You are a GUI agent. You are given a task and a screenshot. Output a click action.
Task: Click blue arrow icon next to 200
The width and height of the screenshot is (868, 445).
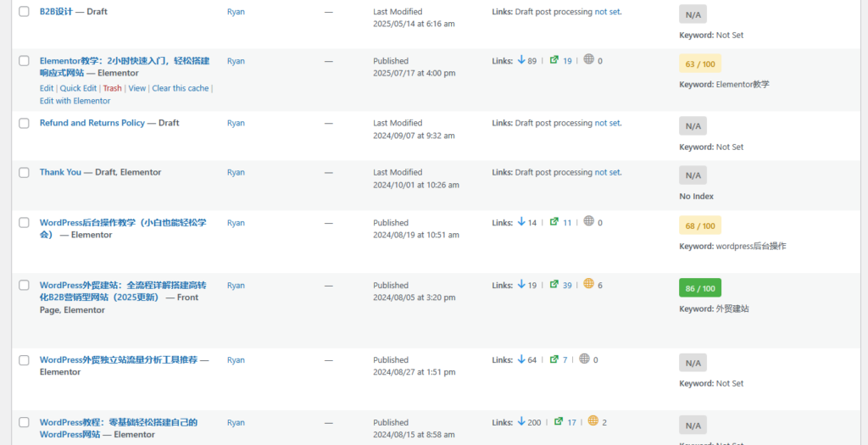(521, 421)
